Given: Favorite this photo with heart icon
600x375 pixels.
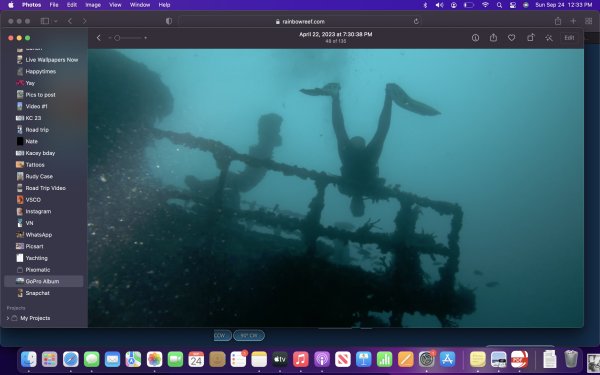Looking at the screenshot, I should [512, 38].
